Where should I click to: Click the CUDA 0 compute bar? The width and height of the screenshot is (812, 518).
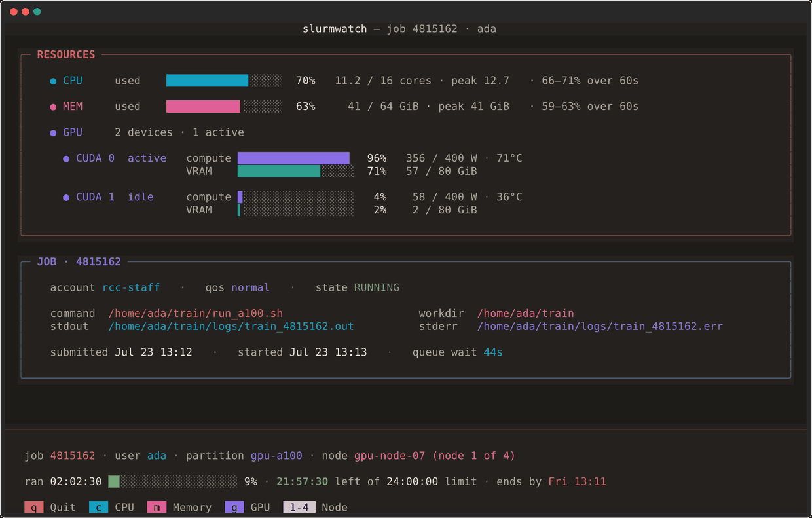[x=295, y=158]
